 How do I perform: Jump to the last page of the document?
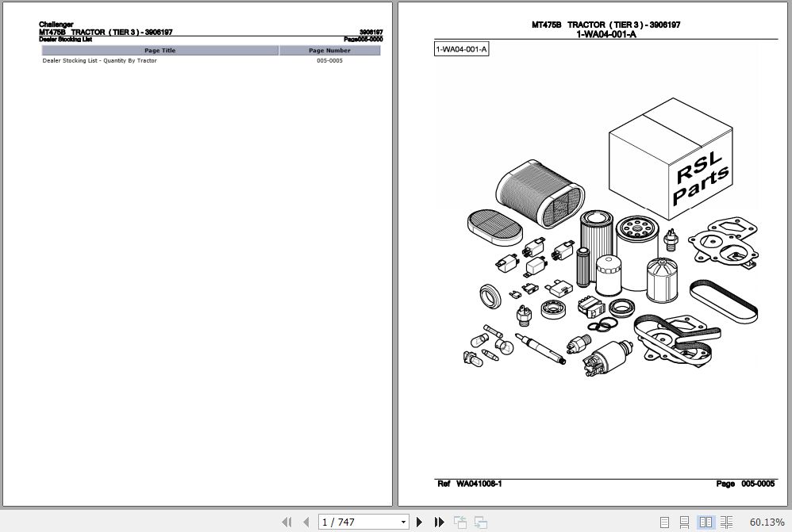439,522
